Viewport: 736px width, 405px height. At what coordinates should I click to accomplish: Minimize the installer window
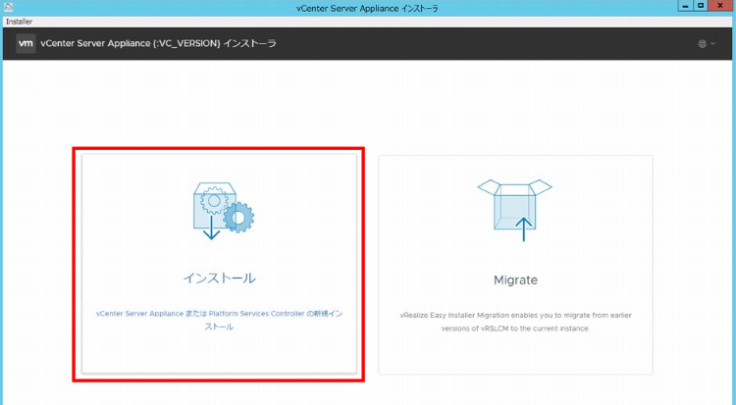click(685, 6)
